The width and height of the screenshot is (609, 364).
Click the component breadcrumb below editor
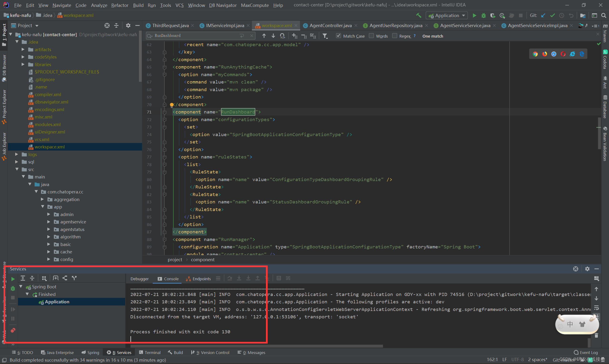203,260
